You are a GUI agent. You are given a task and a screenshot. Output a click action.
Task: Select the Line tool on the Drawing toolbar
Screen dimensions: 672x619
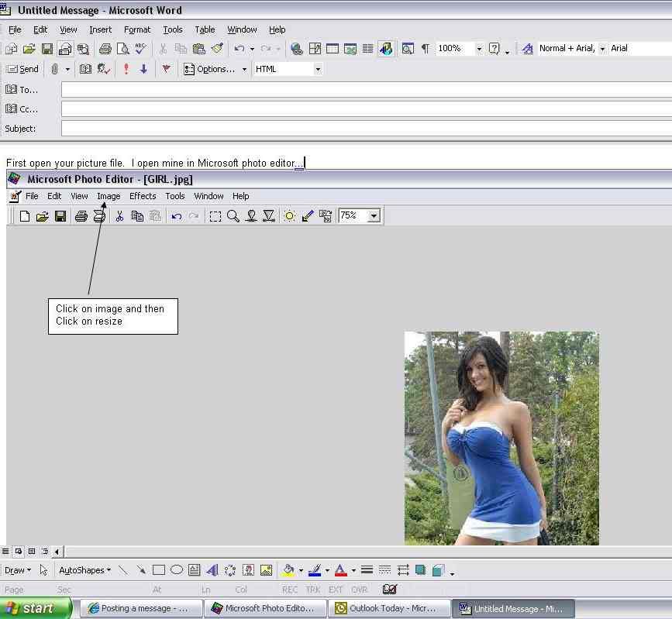point(123,570)
